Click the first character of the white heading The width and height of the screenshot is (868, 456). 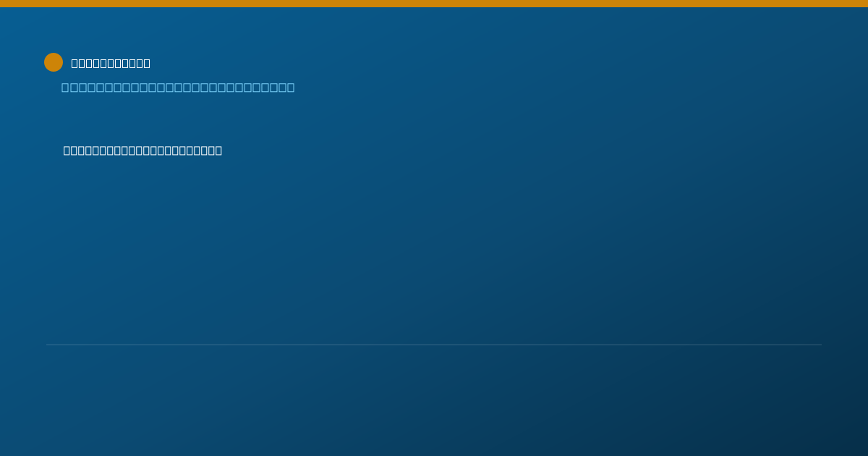[75, 63]
